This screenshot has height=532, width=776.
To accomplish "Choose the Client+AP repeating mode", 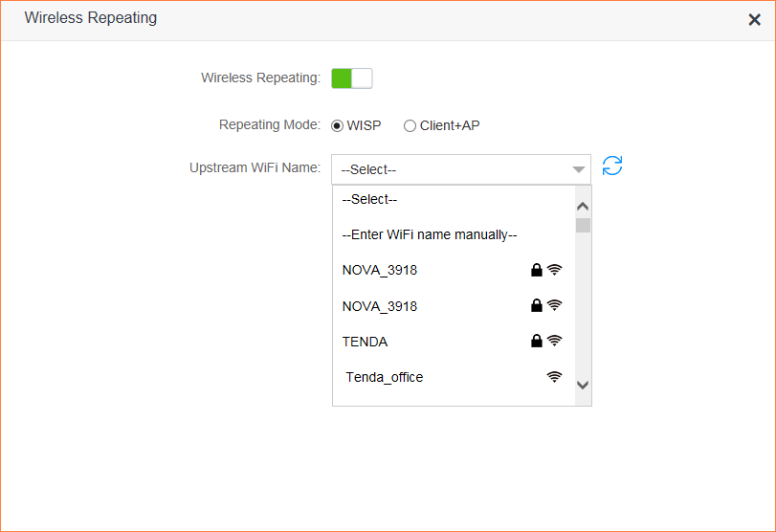I will 410,125.
